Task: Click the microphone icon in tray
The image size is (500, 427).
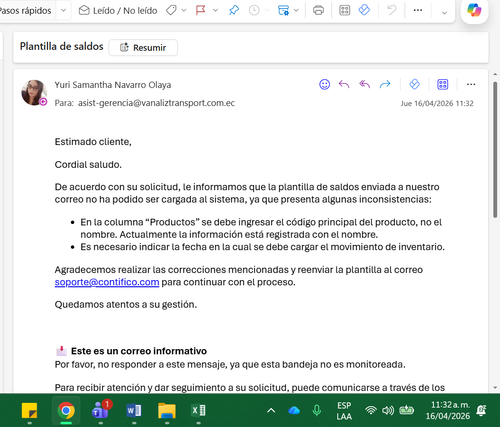Action: click(x=317, y=410)
